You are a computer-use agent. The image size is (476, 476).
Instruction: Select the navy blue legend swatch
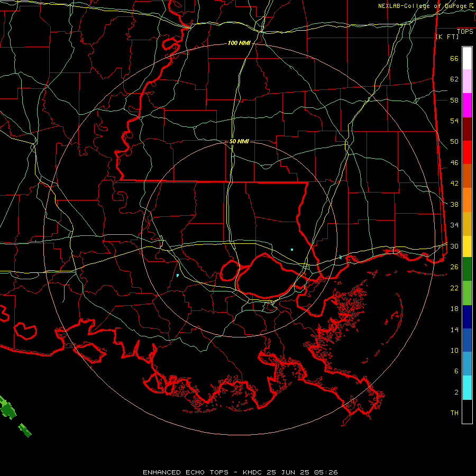(x=467, y=317)
